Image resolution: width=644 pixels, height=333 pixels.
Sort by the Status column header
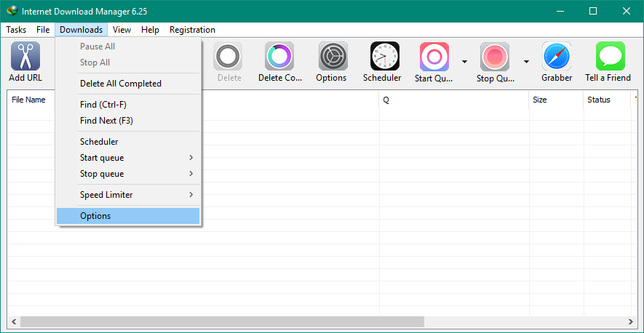[607, 100]
